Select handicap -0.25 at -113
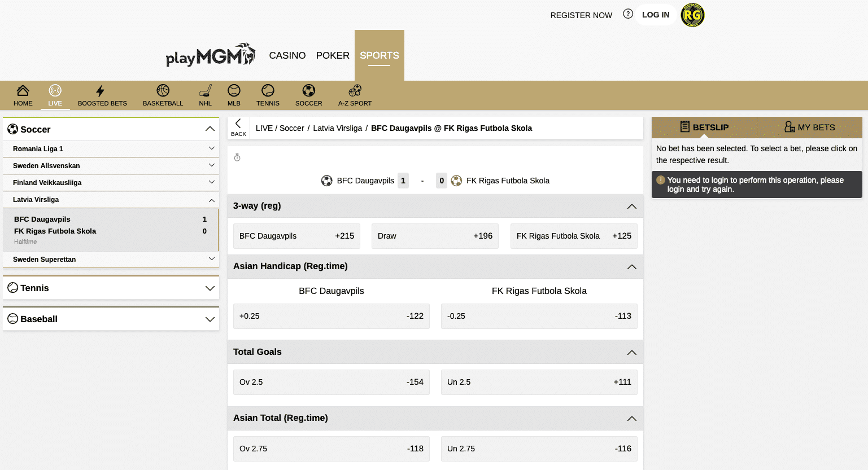Image resolution: width=868 pixels, height=470 pixels. click(x=539, y=316)
